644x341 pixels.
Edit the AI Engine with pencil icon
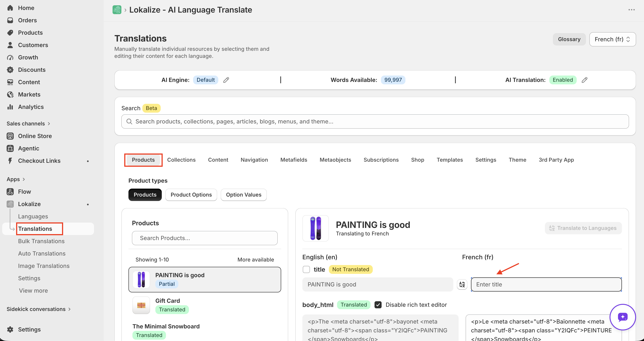[226, 80]
